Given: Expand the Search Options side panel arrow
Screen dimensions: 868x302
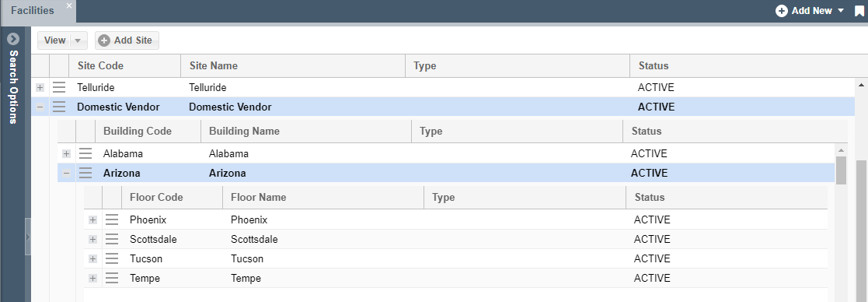Looking at the screenshot, I should coord(13,40).
